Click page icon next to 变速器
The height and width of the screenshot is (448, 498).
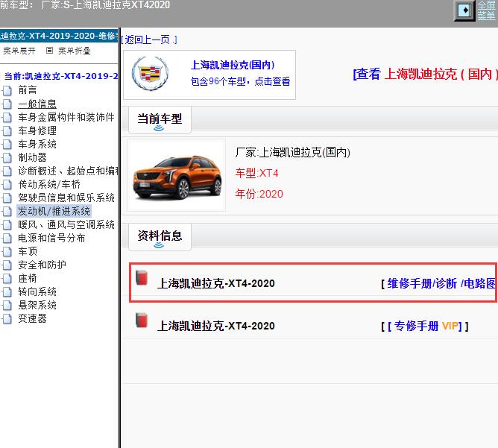(7, 319)
